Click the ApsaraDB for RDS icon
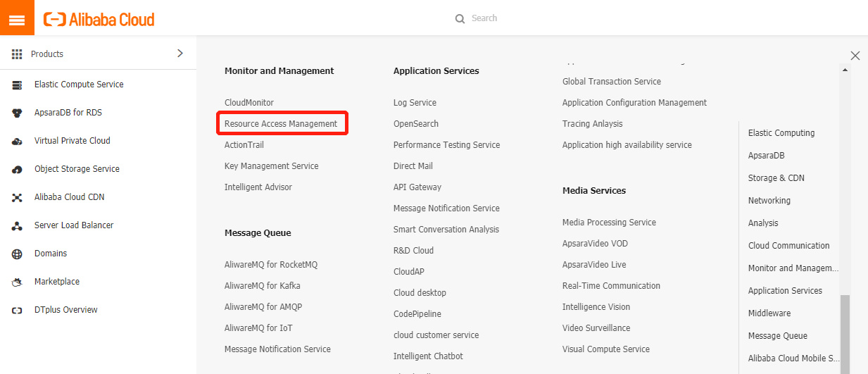The image size is (868, 374). tap(18, 113)
